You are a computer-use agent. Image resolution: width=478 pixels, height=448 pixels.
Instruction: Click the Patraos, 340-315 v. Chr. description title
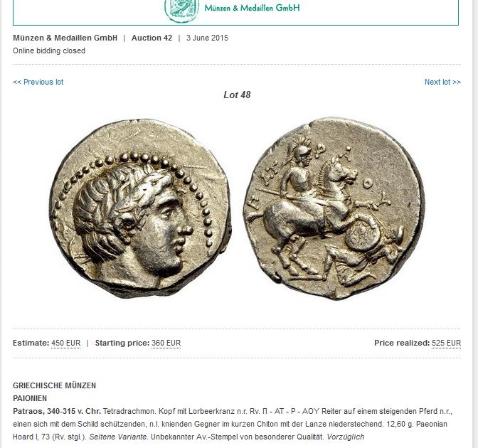pos(57,411)
